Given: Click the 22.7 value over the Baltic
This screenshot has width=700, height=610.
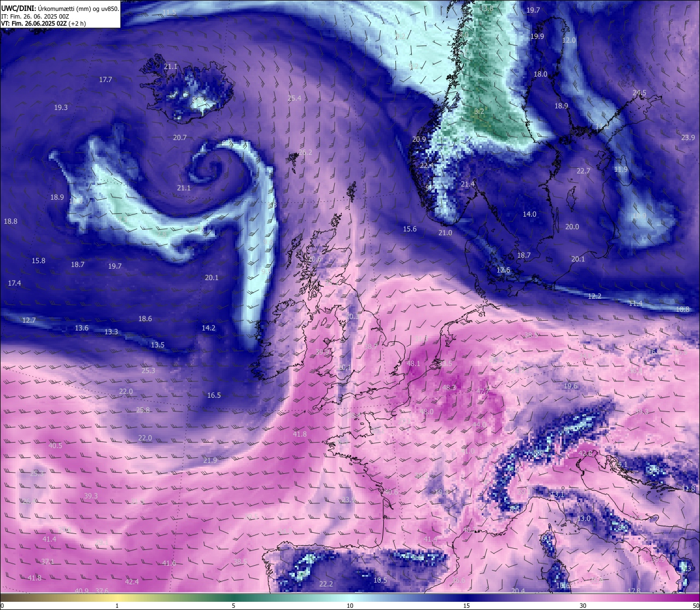Looking at the screenshot, I should click(584, 171).
